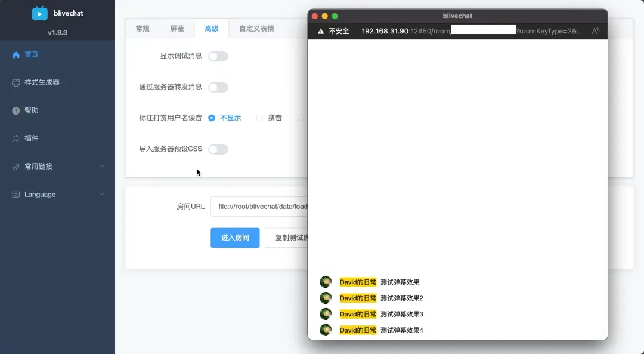This screenshot has width=644, height=354.
Task: Switch to the 常规 tab
Action: coord(143,29)
